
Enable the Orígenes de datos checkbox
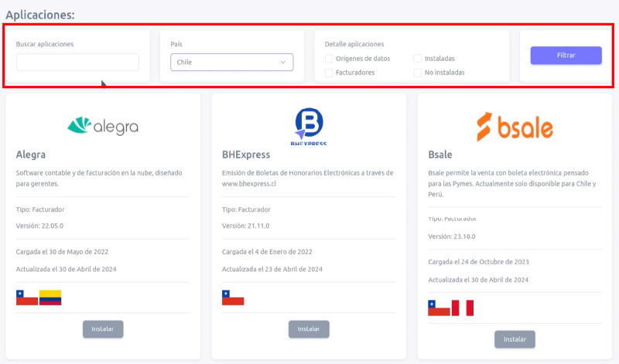328,59
